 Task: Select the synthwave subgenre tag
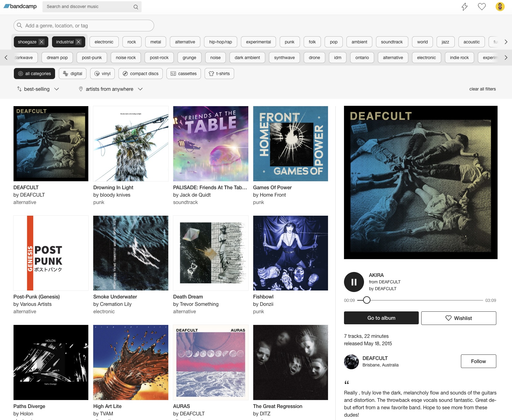[x=284, y=58]
